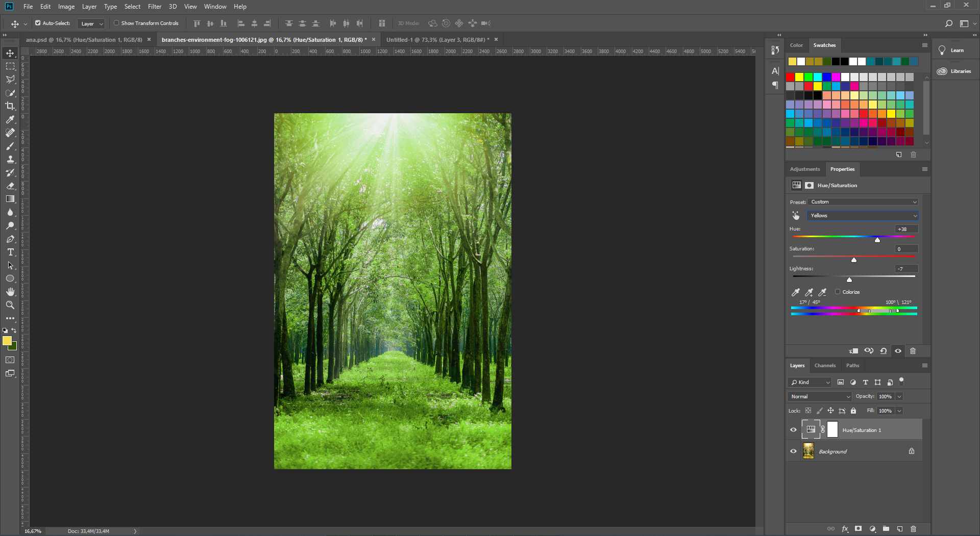Select the Gradient tool
The height and width of the screenshot is (536, 980).
(10, 199)
